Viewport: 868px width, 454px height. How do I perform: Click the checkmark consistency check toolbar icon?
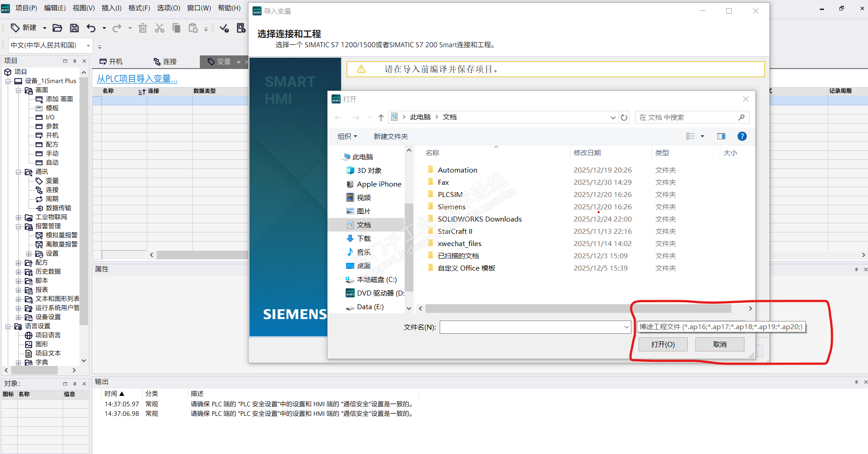click(224, 28)
